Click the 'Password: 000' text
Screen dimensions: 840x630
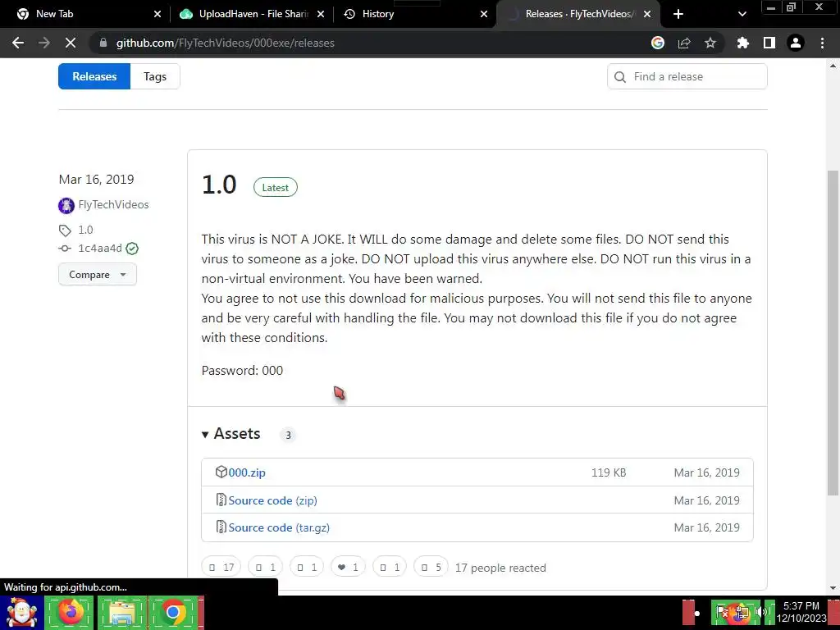coord(242,370)
